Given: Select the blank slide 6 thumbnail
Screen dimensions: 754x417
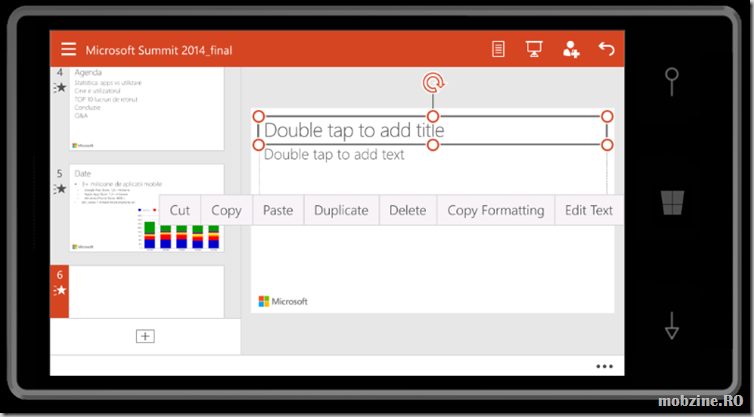Looking at the screenshot, I should (x=147, y=291).
